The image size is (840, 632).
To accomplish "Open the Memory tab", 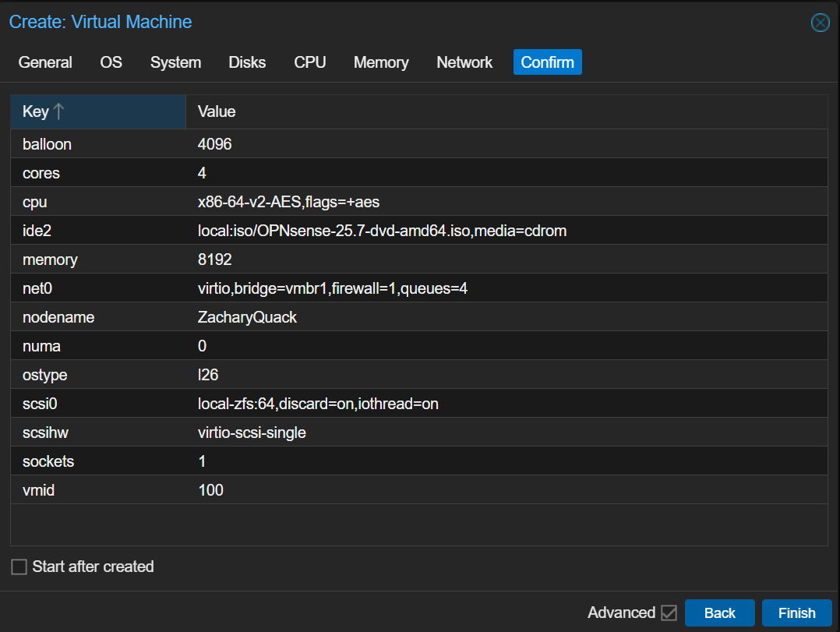I will point(381,62).
